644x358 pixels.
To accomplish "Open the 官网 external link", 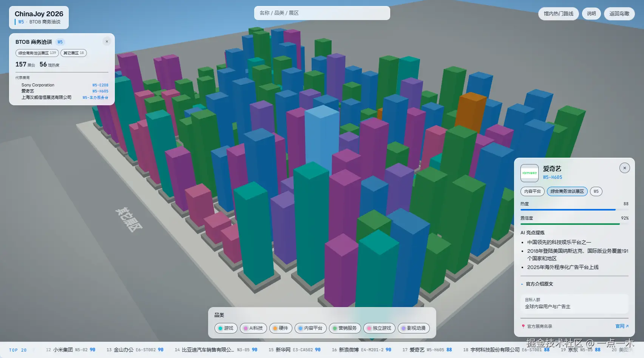I will pyautogui.click(x=622, y=326).
